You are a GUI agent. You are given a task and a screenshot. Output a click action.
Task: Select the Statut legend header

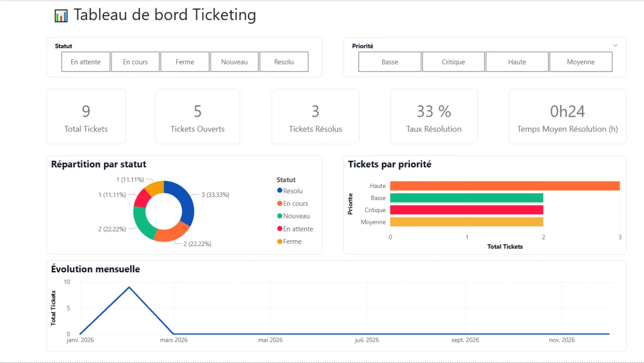[286, 180]
